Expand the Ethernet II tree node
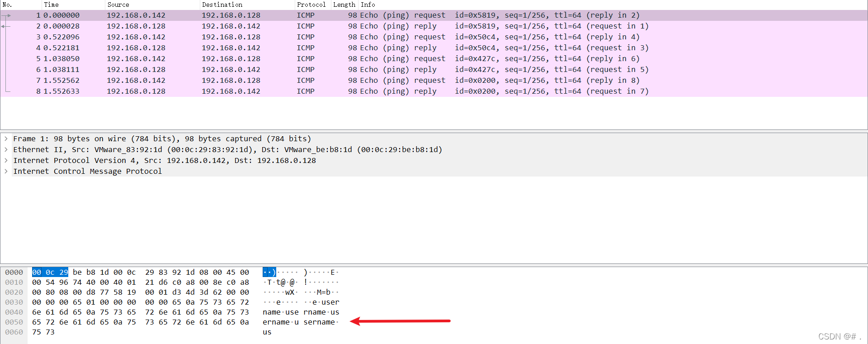 point(6,149)
